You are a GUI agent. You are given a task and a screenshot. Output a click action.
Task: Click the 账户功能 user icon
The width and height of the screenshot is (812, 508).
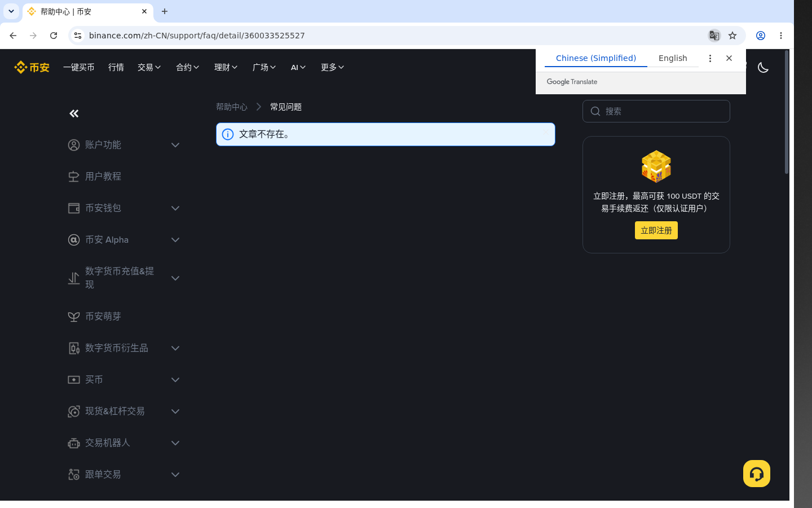(x=74, y=145)
